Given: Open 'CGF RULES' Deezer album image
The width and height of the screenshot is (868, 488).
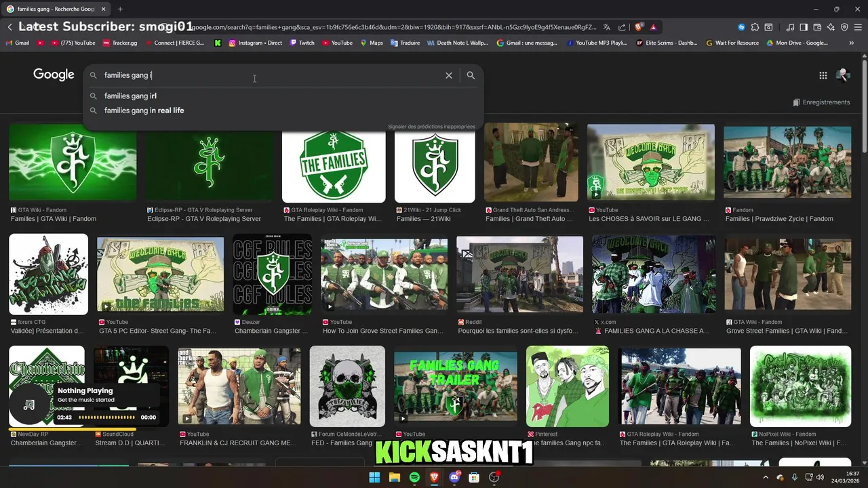Looking at the screenshot, I should [272, 274].
